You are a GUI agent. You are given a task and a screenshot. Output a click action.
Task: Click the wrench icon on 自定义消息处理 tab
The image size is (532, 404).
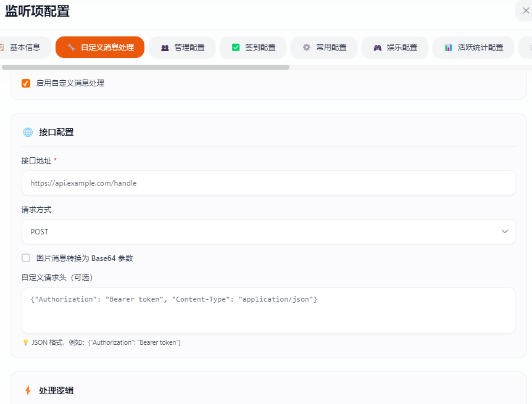[x=72, y=47]
